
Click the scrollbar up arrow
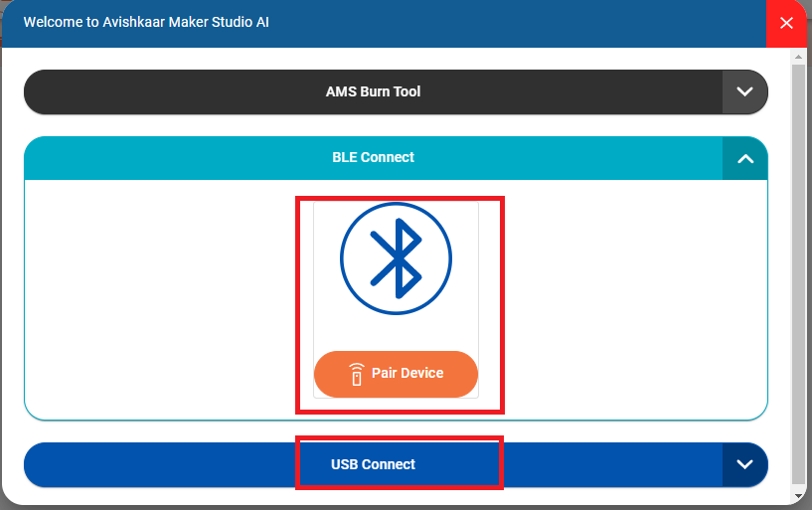[798, 57]
